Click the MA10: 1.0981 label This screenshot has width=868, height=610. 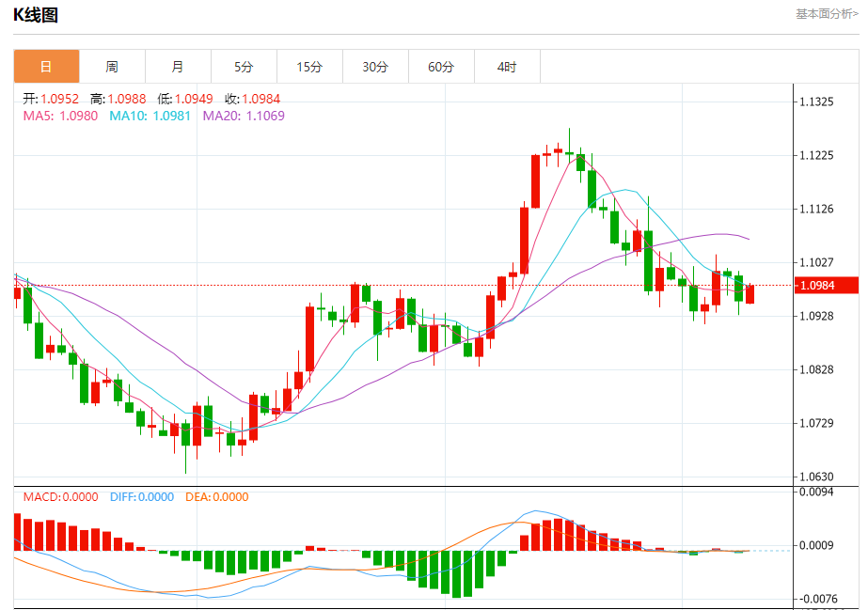click(150, 116)
